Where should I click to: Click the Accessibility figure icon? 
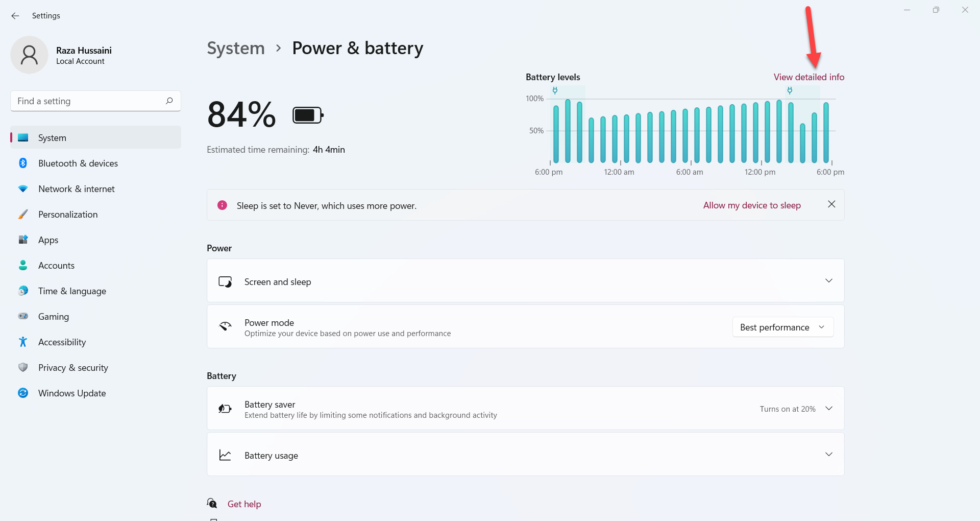pos(23,342)
